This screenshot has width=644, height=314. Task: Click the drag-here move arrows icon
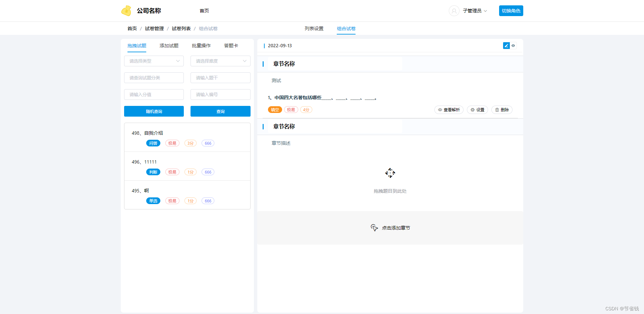(x=390, y=173)
